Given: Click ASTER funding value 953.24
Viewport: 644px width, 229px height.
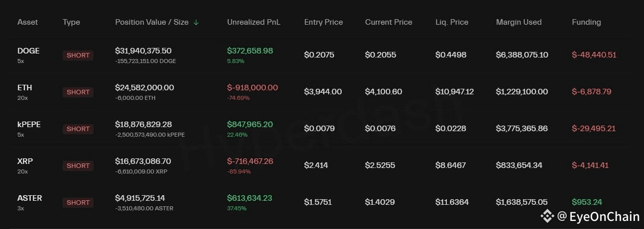Looking at the screenshot, I should 587,202.
